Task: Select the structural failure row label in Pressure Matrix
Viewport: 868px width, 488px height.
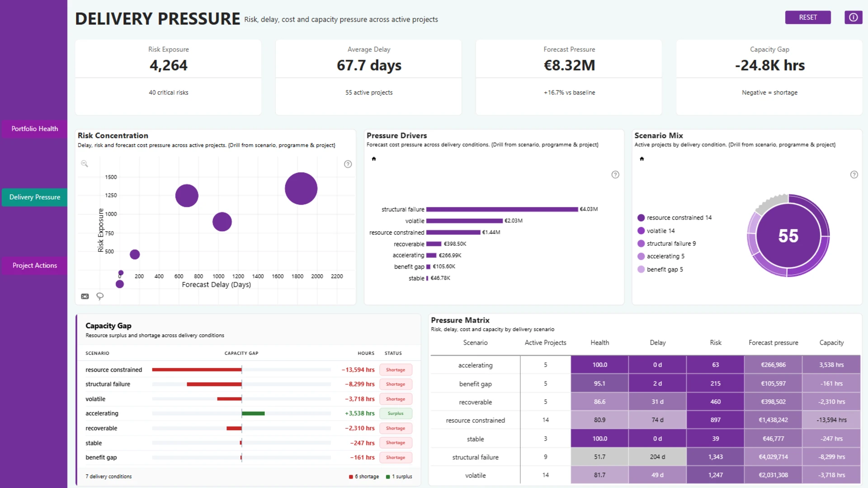Action: [475, 457]
